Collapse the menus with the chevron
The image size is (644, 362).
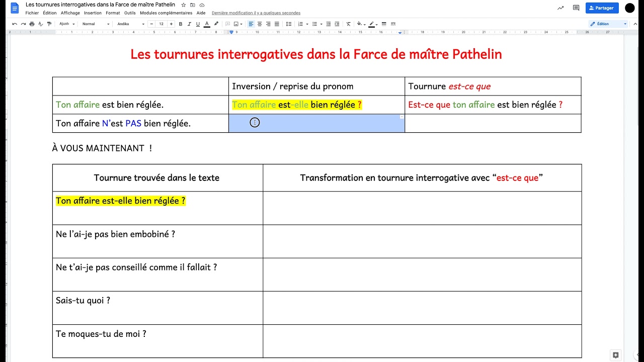point(634,24)
